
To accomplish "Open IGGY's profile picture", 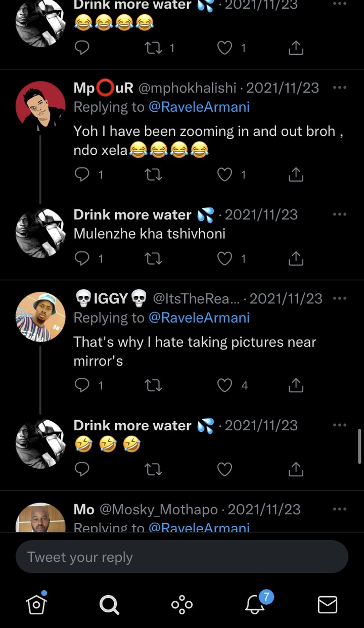I will coord(40,317).
